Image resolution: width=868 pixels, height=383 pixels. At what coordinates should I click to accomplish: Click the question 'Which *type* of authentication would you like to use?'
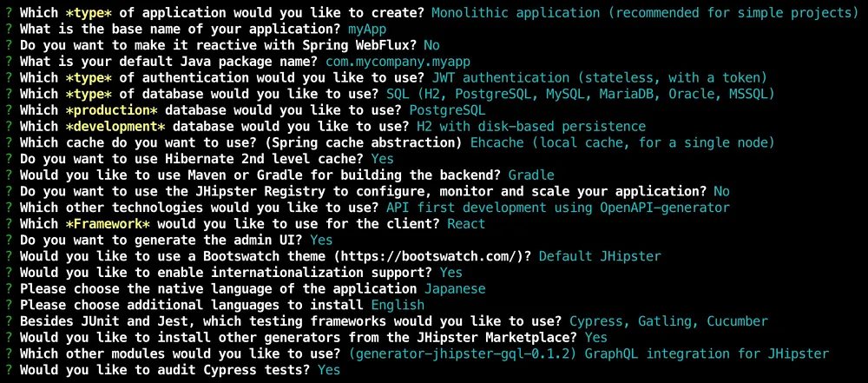[x=223, y=77]
